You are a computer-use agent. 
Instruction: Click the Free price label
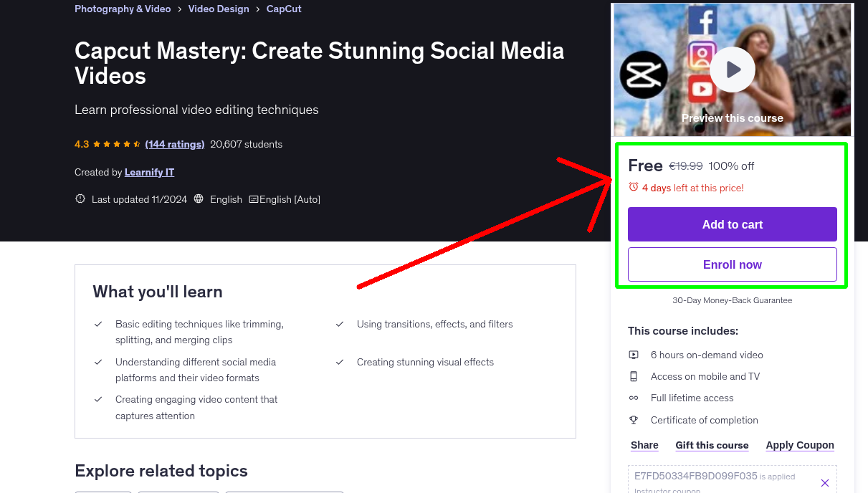click(x=645, y=166)
